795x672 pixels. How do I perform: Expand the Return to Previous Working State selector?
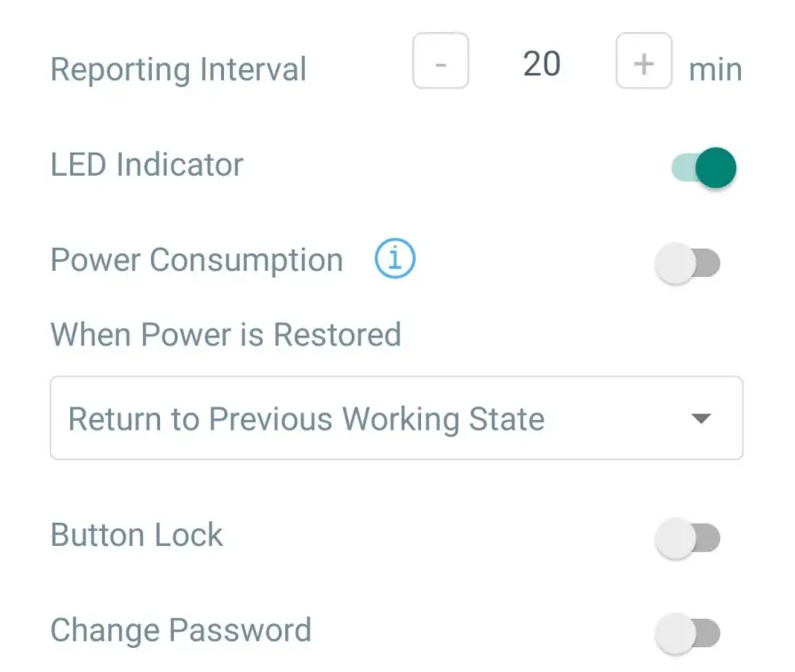coord(396,418)
